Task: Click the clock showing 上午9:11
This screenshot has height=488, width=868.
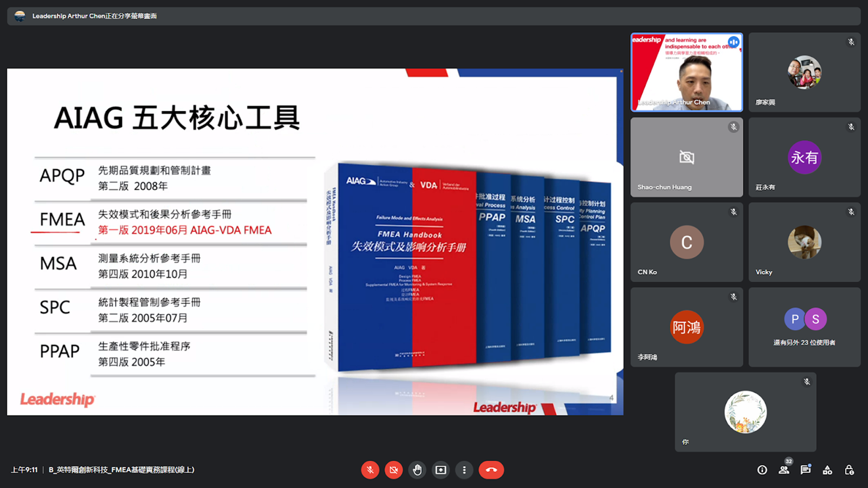Action: 24,470
